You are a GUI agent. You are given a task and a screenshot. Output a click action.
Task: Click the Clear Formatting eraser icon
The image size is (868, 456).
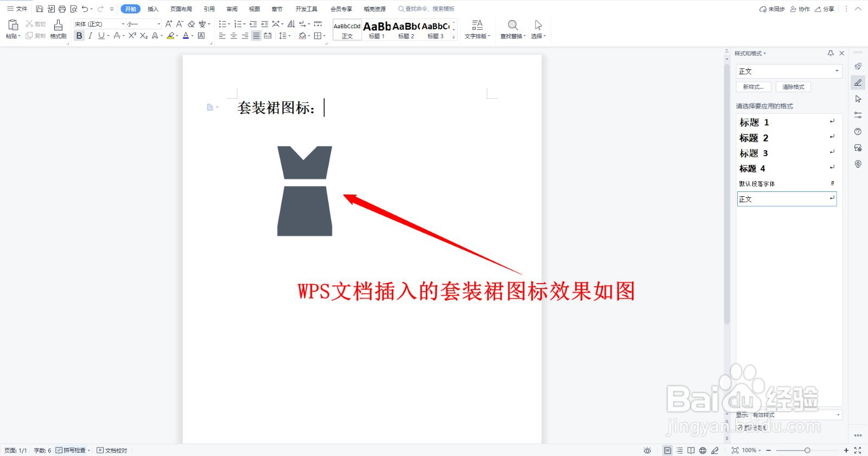[x=191, y=24]
